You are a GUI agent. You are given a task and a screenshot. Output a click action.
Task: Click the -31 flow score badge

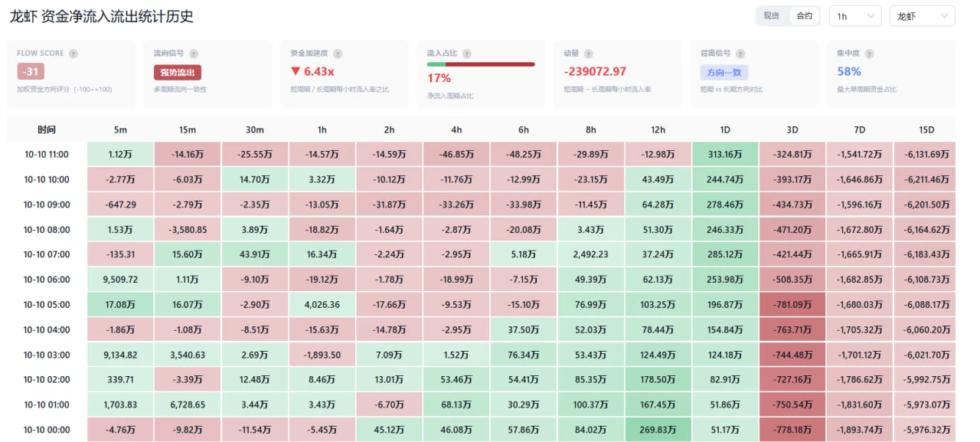tap(31, 72)
